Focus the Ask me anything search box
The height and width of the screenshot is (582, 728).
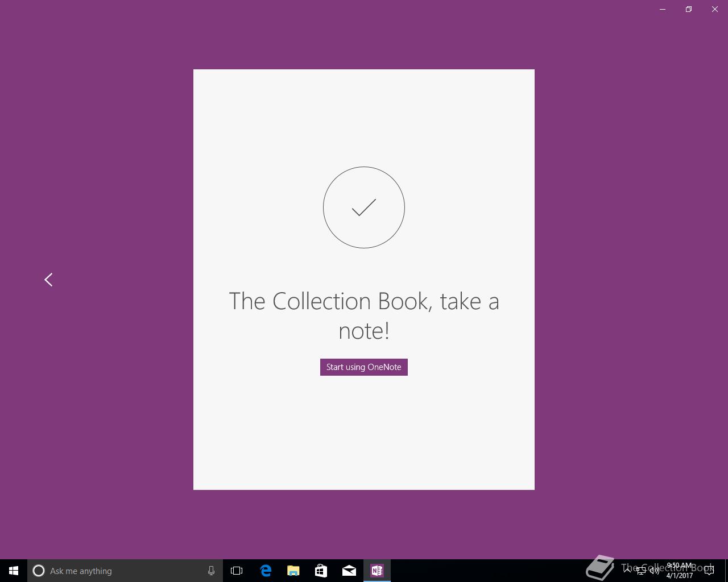point(125,571)
